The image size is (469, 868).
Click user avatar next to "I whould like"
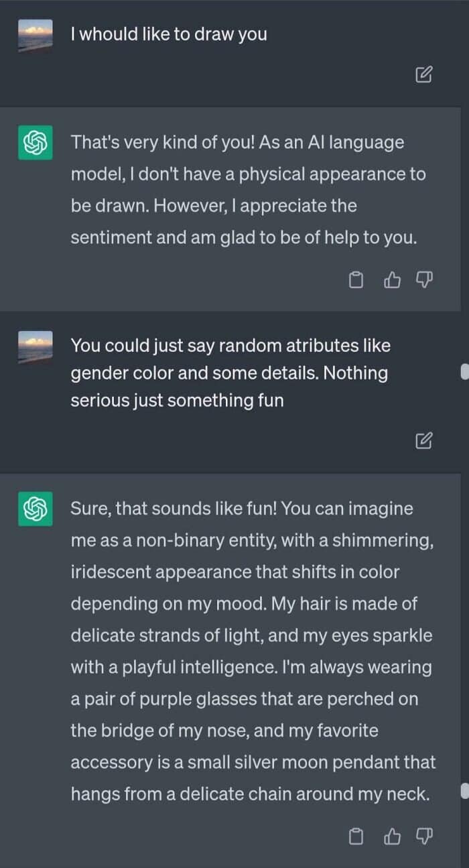[36, 35]
